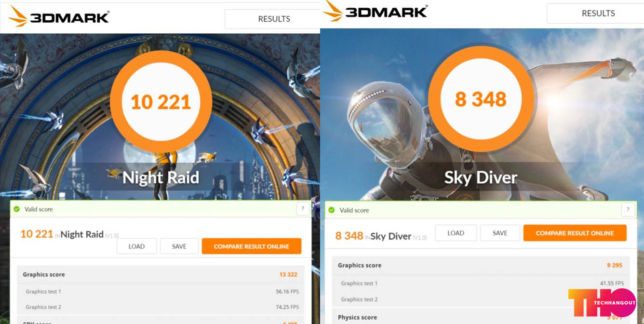Select the Sky Diver Physics score row
Image resolution: width=644 pixels, height=324 pixels.
click(x=481, y=317)
